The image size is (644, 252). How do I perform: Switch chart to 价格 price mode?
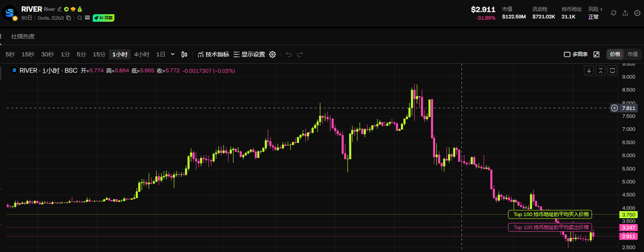pyautogui.click(x=615, y=54)
